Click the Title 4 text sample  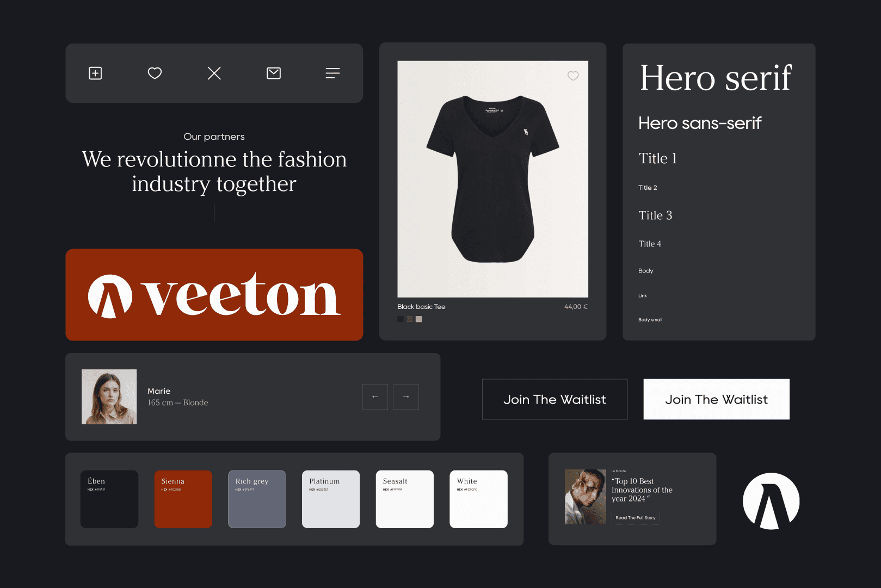650,244
